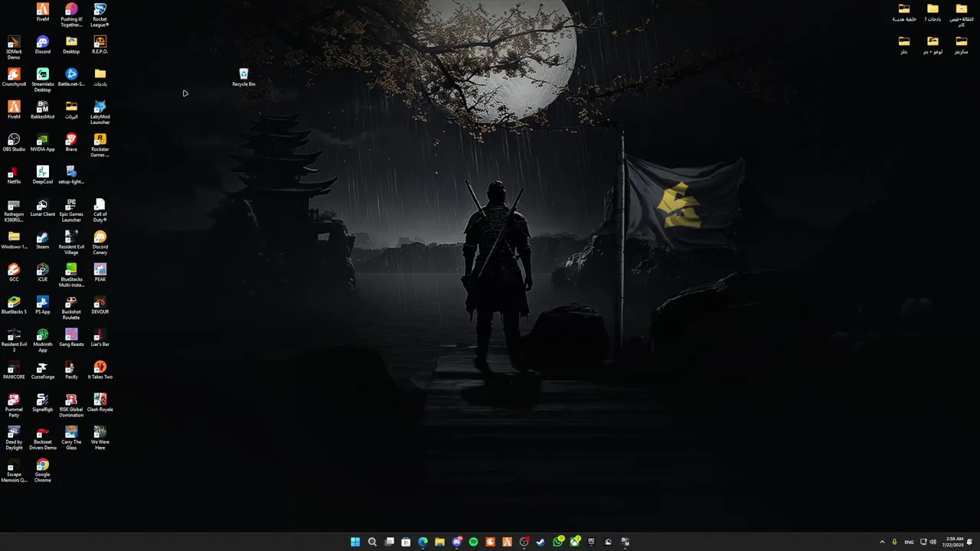Select the Escape Memoirs shortcut
This screenshot has width=980, height=551.
[x=14, y=471]
